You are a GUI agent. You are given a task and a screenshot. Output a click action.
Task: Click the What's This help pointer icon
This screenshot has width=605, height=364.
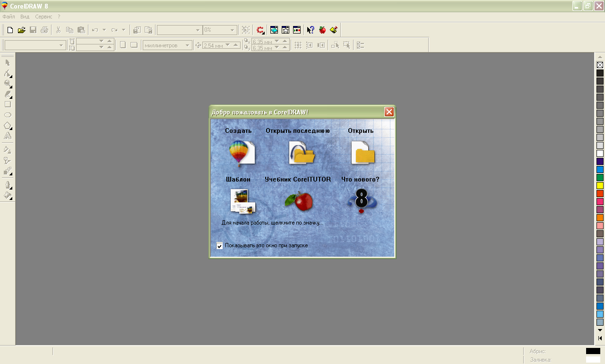tap(311, 30)
